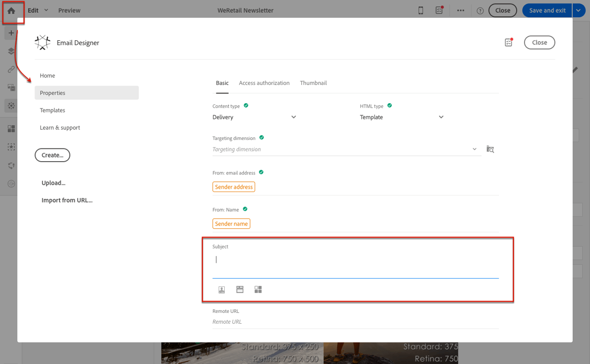
Task: Switch to the Access authorization tab
Action: tap(264, 83)
